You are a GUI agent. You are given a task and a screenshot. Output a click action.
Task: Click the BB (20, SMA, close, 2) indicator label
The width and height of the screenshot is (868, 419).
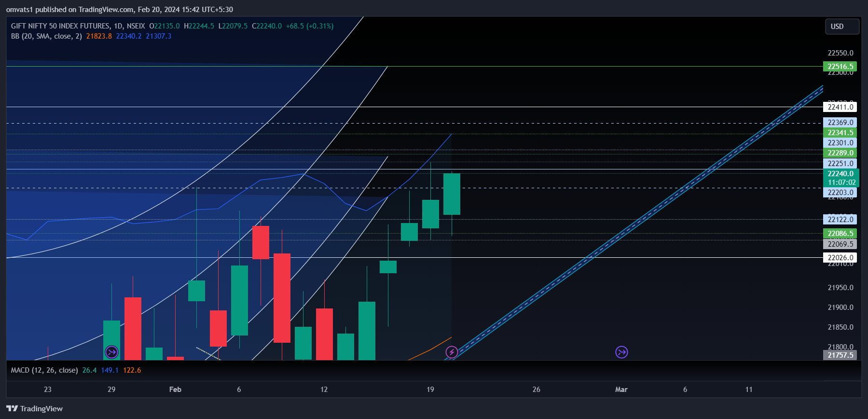(46, 36)
